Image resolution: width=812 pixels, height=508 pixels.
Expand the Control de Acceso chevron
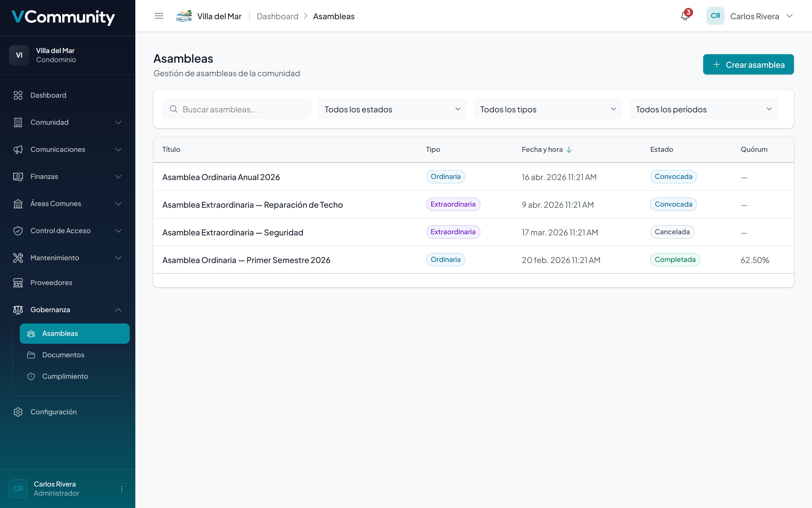click(118, 231)
